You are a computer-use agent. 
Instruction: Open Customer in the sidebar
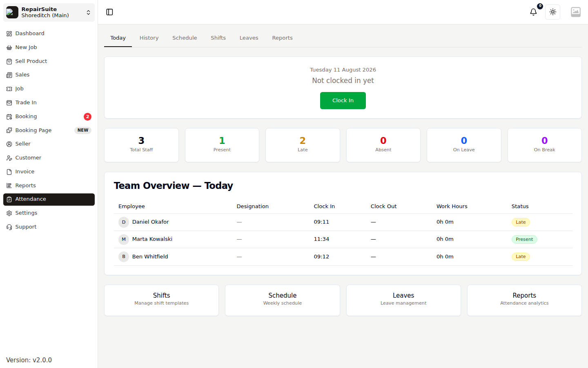pos(49,158)
